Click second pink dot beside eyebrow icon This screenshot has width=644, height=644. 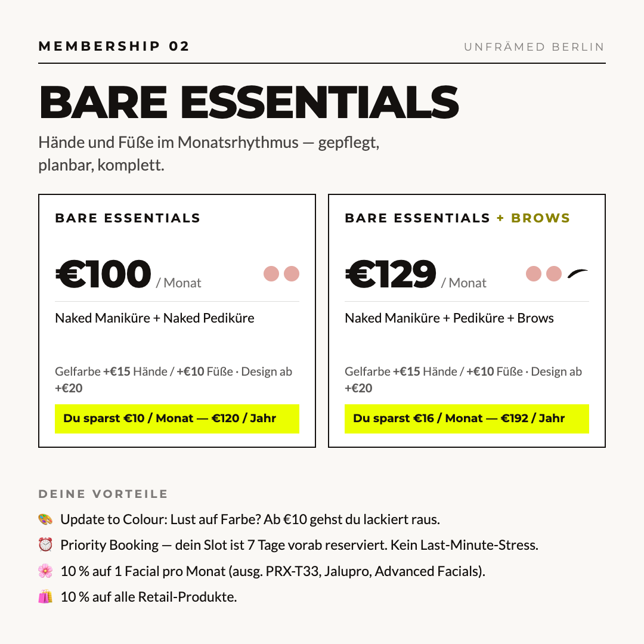click(x=553, y=274)
